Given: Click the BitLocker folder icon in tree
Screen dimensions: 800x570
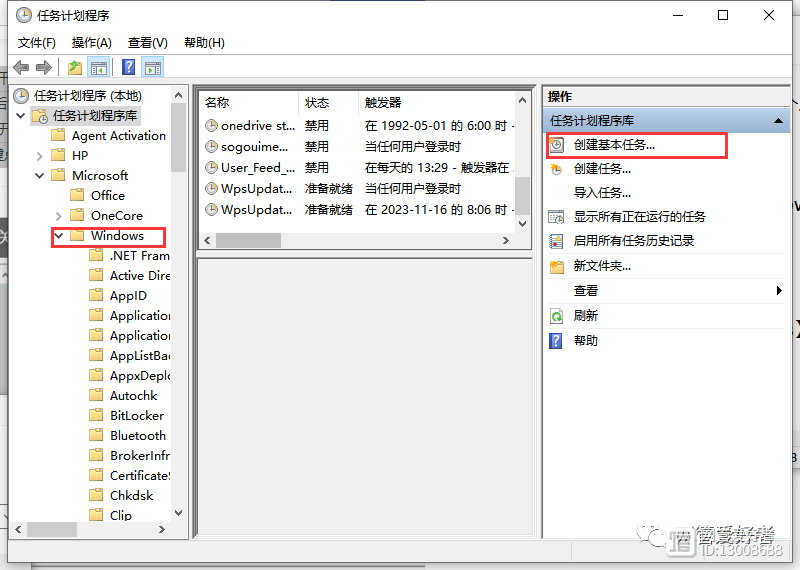Looking at the screenshot, I should [96, 415].
